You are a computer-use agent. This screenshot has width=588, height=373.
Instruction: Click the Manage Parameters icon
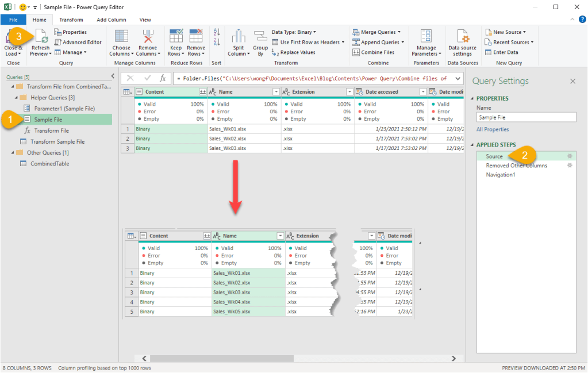coord(426,37)
